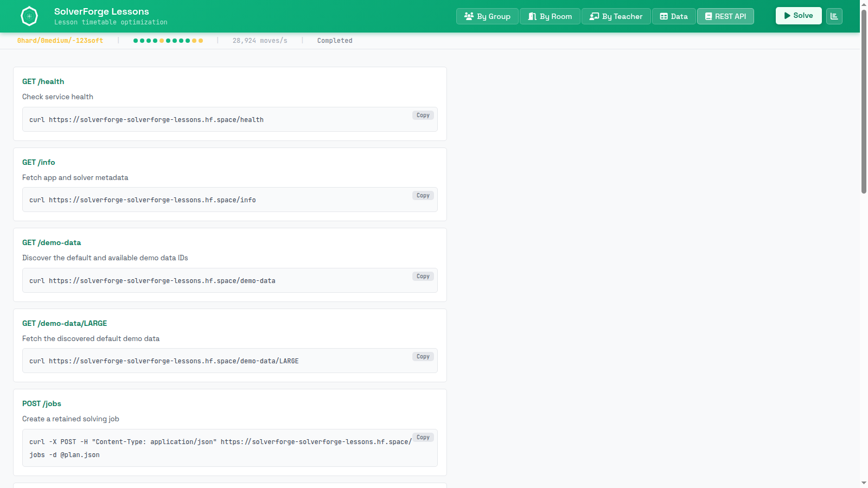Copy the /demo-data/LARGE curl command
This screenshot has height=488, width=868.
423,356
